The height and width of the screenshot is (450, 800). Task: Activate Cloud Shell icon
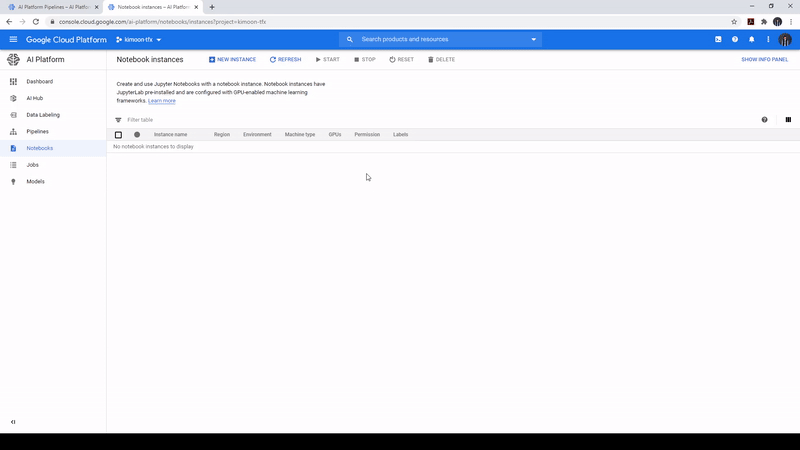(x=718, y=39)
